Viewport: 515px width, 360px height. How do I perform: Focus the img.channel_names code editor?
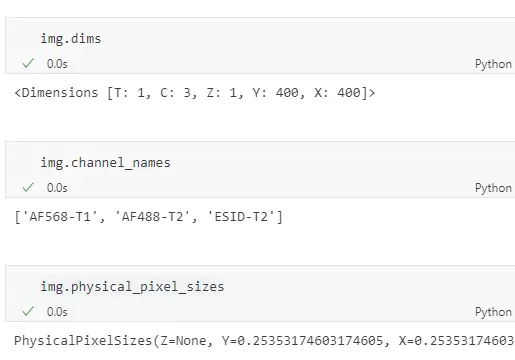point(105,163)
